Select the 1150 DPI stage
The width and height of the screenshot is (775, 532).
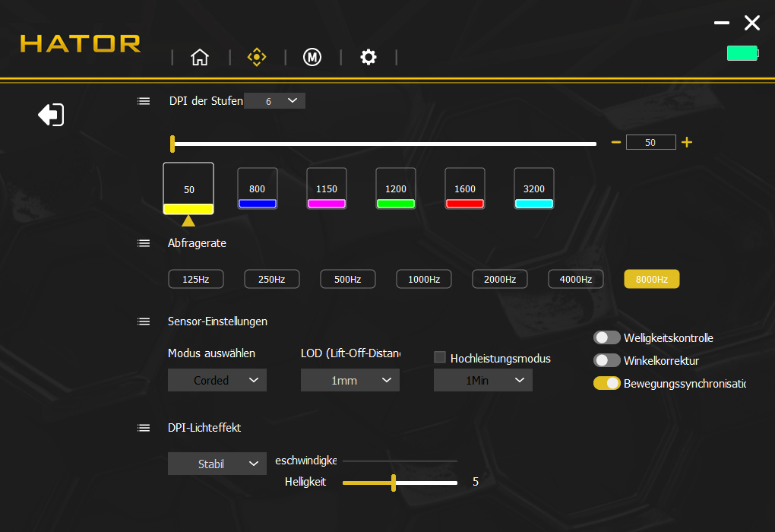(x=326, y=188)
